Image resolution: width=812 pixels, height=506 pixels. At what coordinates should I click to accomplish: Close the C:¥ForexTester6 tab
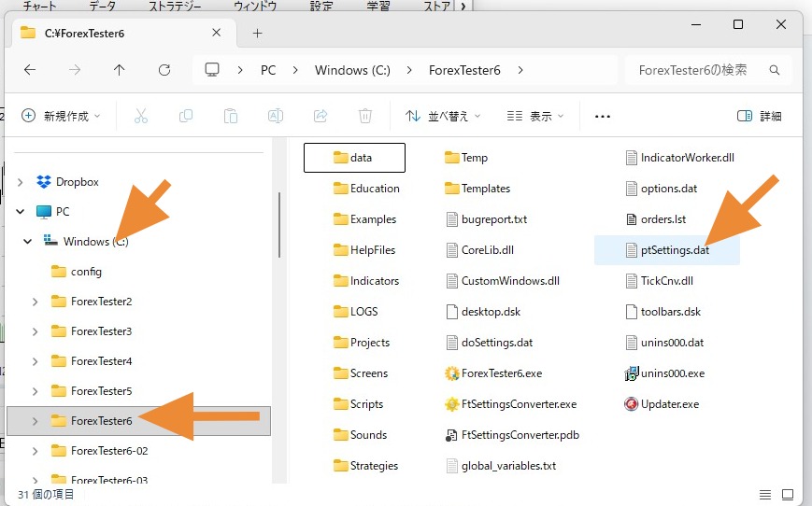(217, 33)
